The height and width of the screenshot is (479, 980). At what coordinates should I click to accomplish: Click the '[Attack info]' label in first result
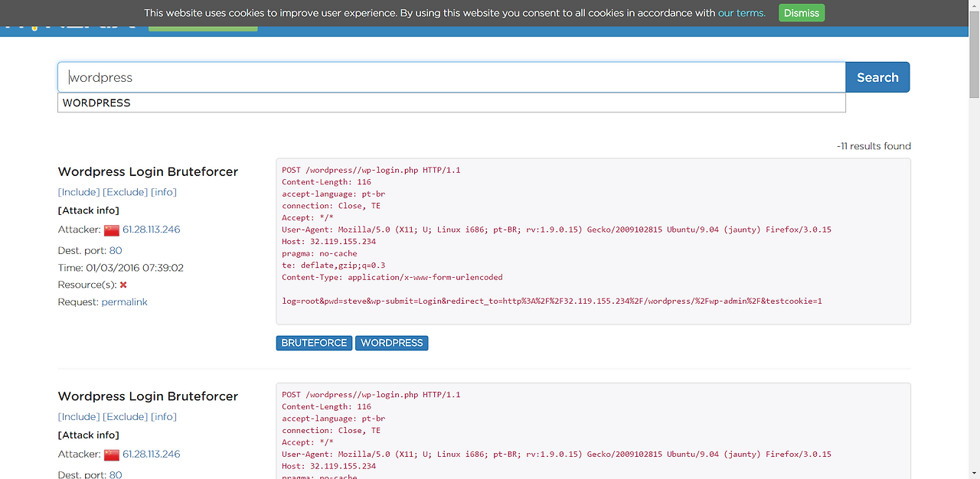click(x=89, y=210)
